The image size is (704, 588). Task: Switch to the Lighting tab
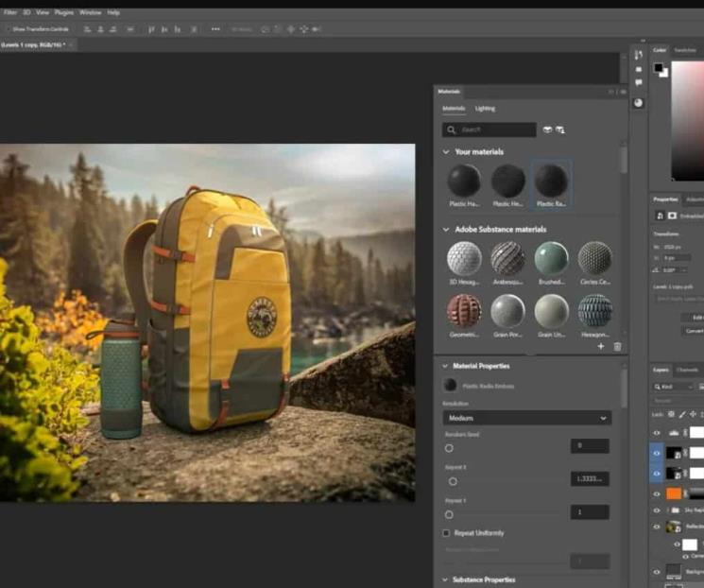coord(485,109)
